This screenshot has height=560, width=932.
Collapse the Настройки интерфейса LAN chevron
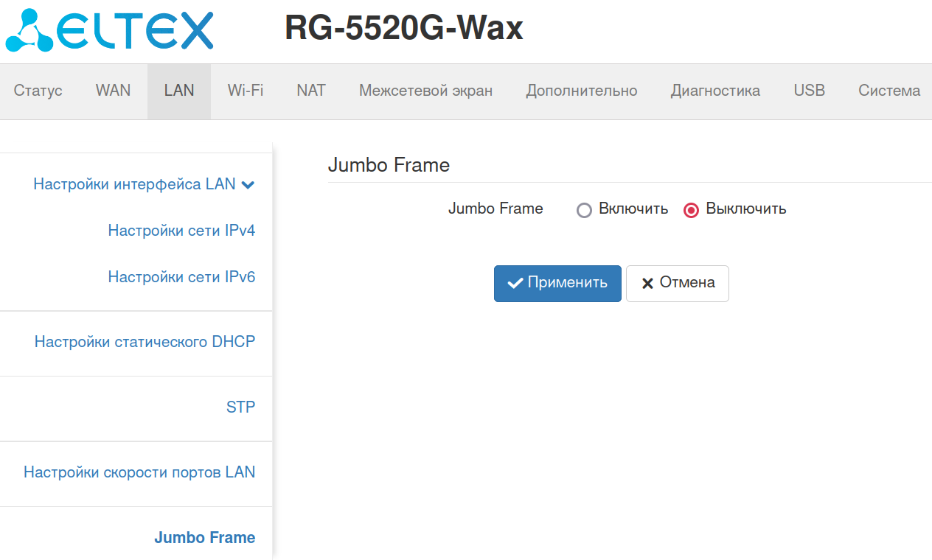click(248, 185)
